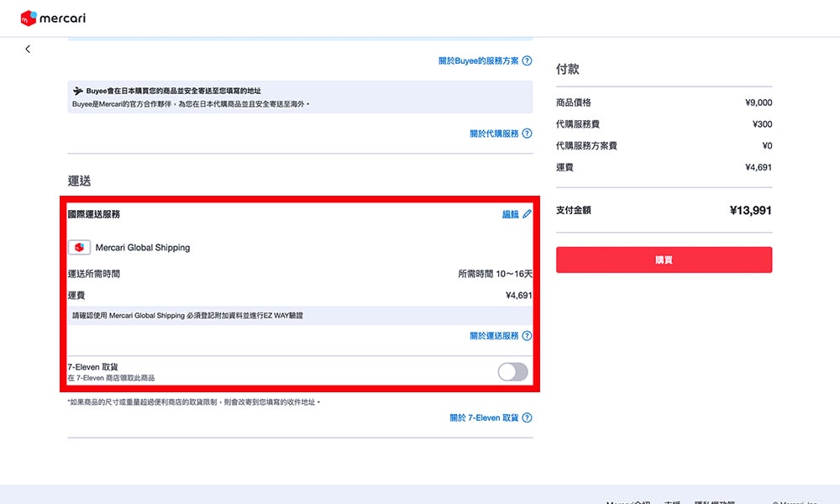This screenshot has height=504, width=840.
Task: Click the pencil edit icon beside 編輯
Action: (x=528, y=214)
